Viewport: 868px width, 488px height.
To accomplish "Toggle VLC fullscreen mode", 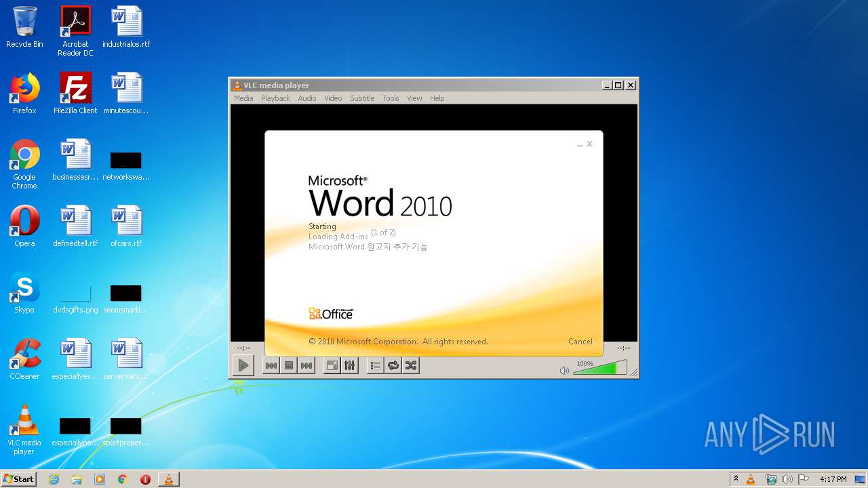I will [332, 366].
